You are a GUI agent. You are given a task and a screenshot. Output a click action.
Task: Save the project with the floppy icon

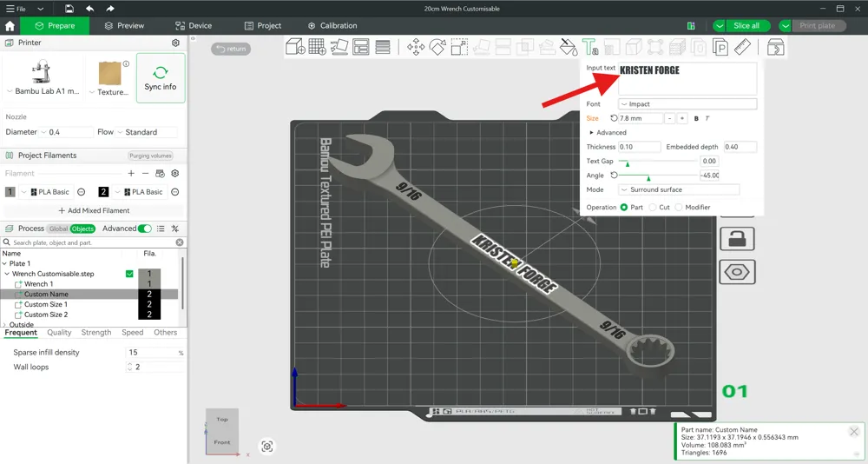[69, 9]
